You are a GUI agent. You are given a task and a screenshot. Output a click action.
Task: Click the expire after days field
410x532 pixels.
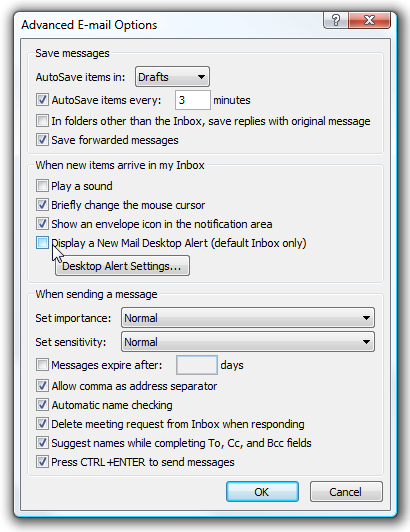[x=197, y=365]
